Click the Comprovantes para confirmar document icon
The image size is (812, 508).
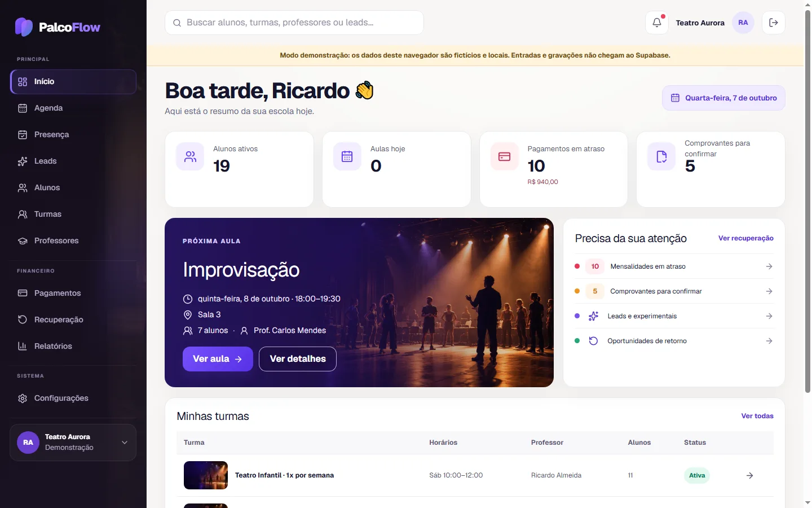661,156
